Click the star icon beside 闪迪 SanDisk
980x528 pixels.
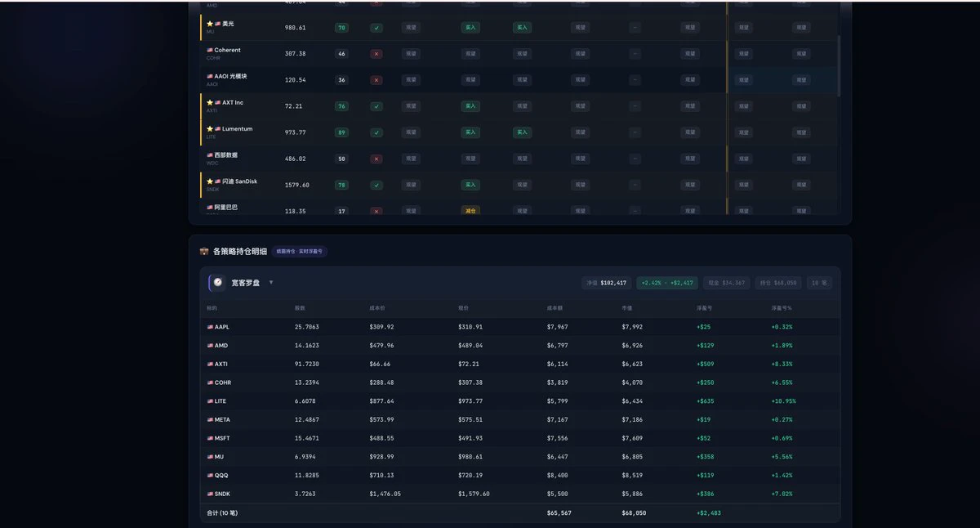point(210,181)
